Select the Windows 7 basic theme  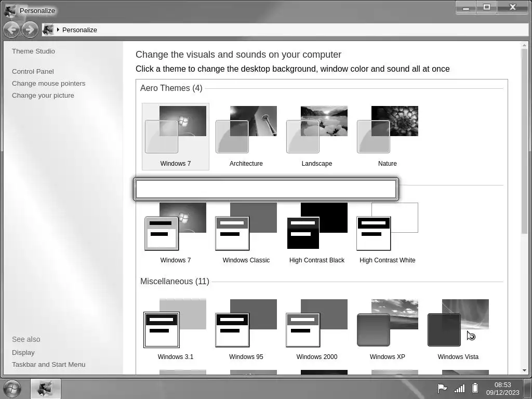pyautogui.click(x=176, y=233)
